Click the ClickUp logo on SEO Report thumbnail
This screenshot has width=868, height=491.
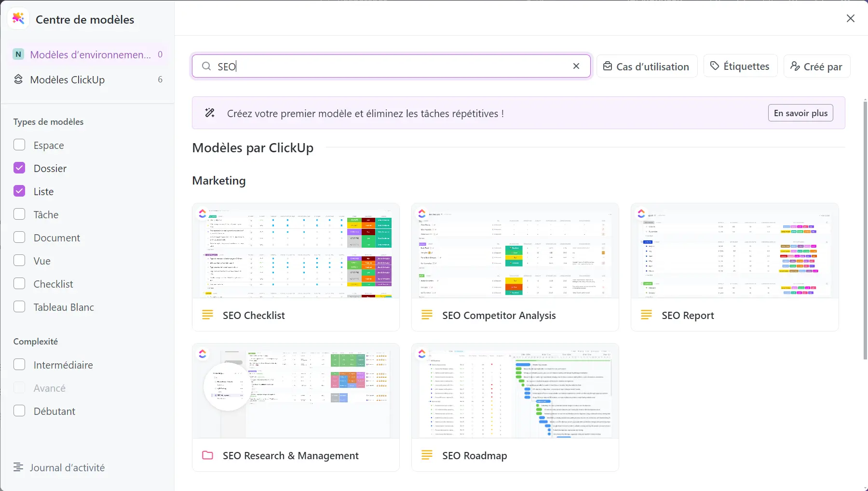coord(641,213)
